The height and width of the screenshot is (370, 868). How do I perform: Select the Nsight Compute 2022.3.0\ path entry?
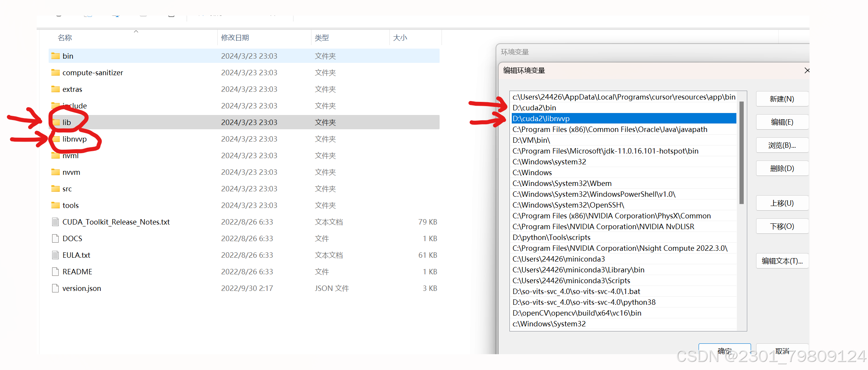coord(624,248)
